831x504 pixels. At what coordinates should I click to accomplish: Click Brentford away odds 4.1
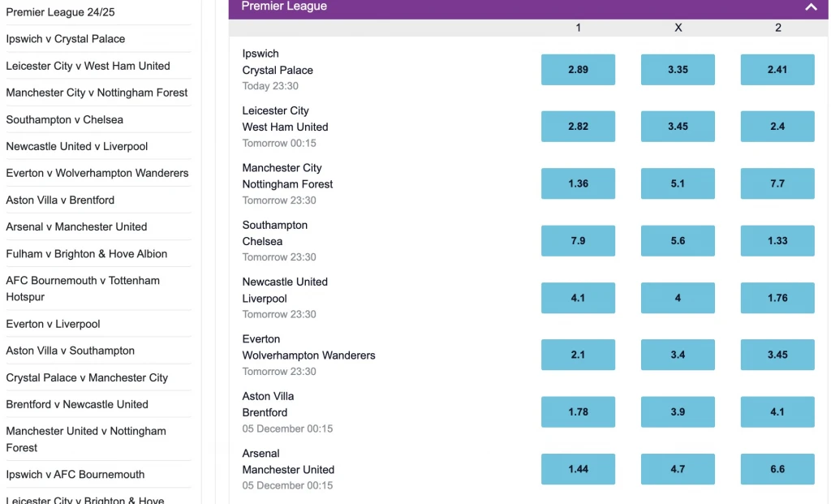pyautogui.click(x=777, y=411)
